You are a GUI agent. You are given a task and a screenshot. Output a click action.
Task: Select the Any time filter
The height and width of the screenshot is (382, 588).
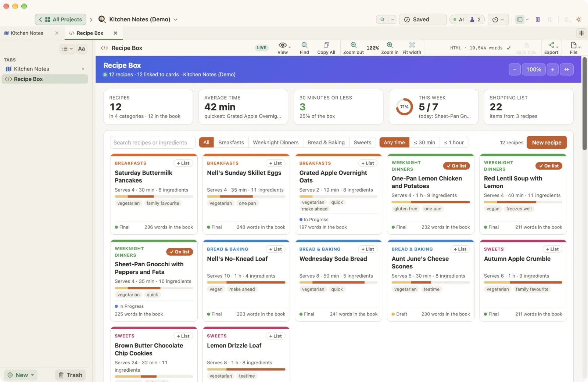[x=394, y=143]
